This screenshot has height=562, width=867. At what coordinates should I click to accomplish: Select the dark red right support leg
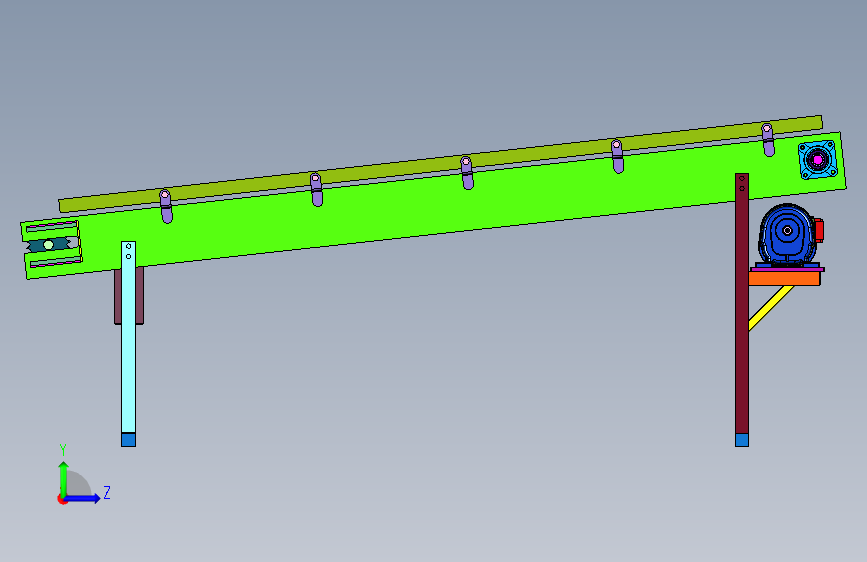point(742,303)
